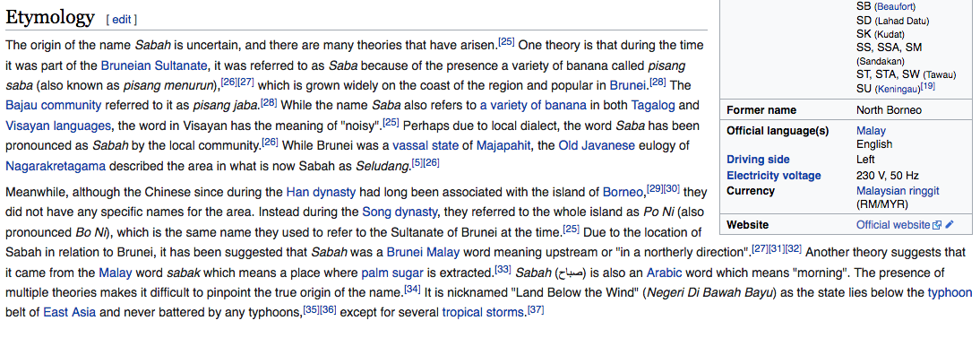Open the tropical storms link
Viewport: 980px width, 338px height.
(x=485, y=312)
